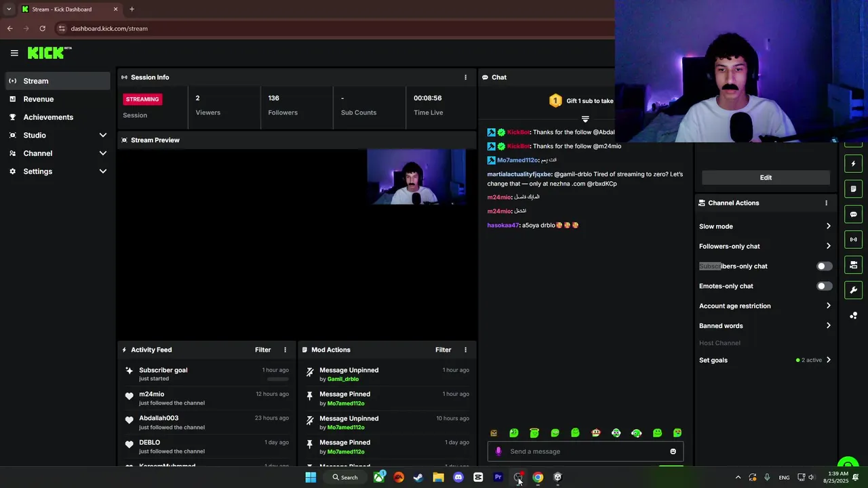This screenshot has height=488, width=868.
Task: Go to Achievements in the sidebar
Action: click(57, 117)
